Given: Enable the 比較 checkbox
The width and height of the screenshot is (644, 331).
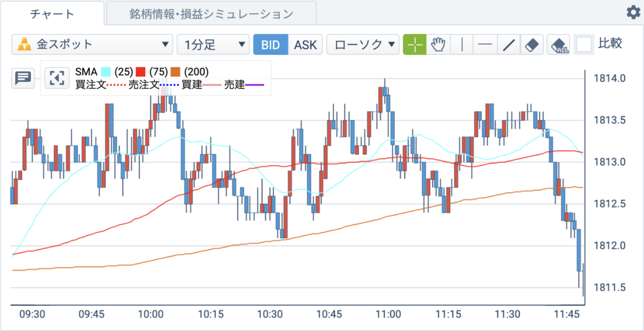Looking at the screenshot, I should pos(584,45).
